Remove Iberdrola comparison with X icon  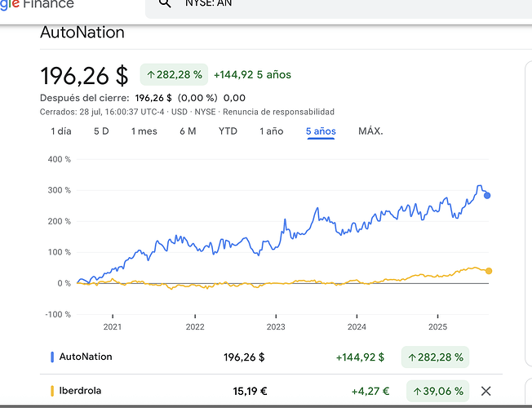pos(486,391)
